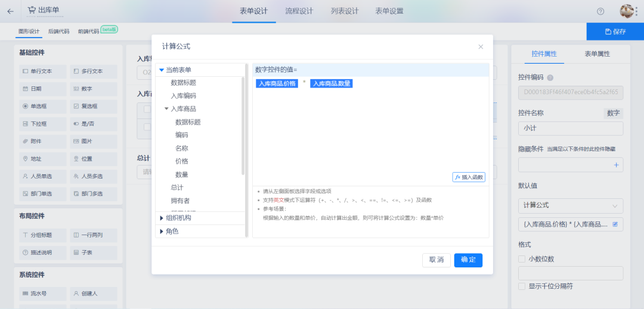
Task: Open help via the question mark icon
Action: point(600,11)
